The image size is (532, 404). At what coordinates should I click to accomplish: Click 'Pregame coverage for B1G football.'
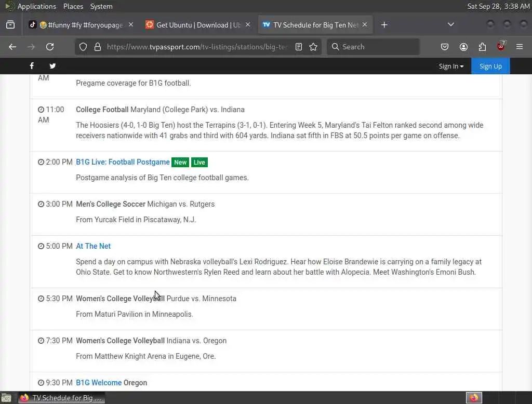pos(134,83)
